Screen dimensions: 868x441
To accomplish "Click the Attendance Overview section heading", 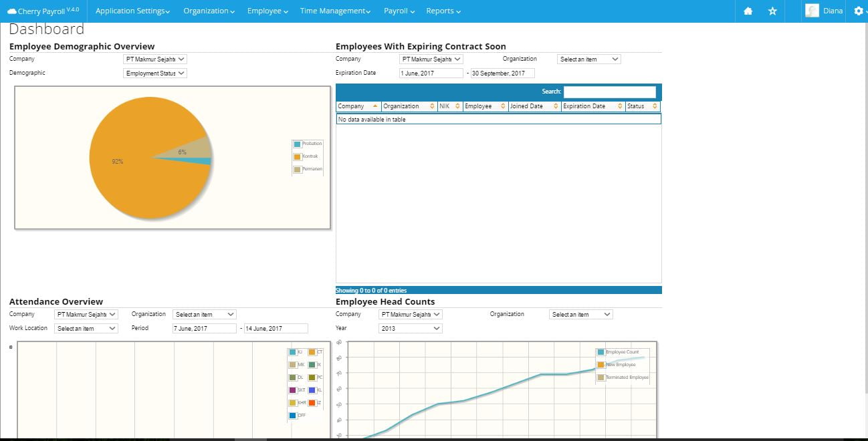I will (56, 301).
